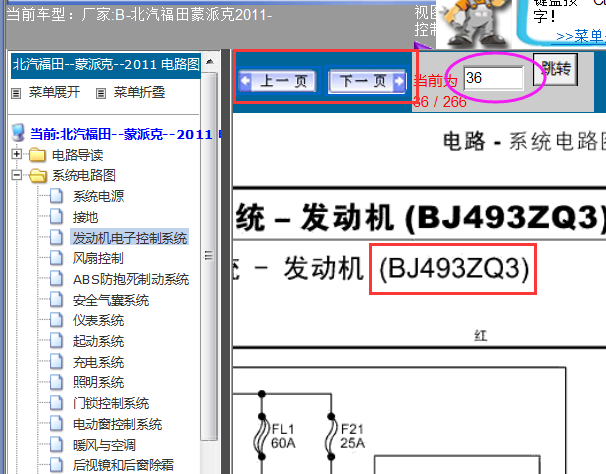Click the document icon beside 系统电源
Screen dimensions: 606x474
[56, 196]
